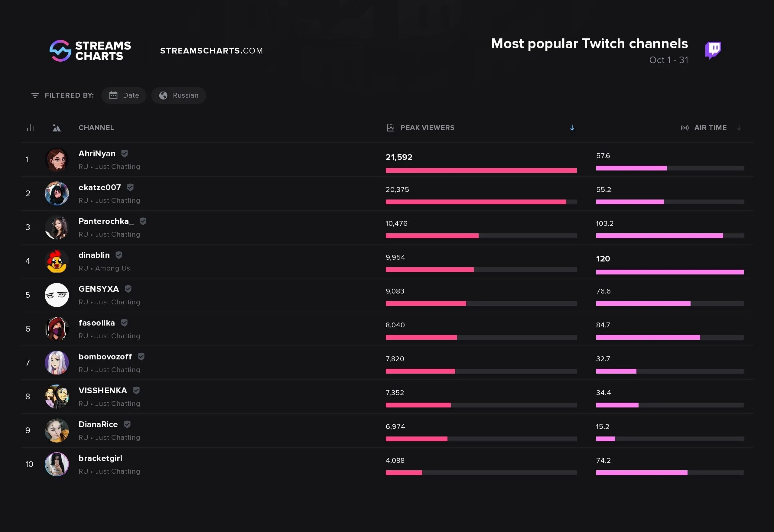Select the Peak Viewers column header
The image size is (774, 532).
pos(427,128)
